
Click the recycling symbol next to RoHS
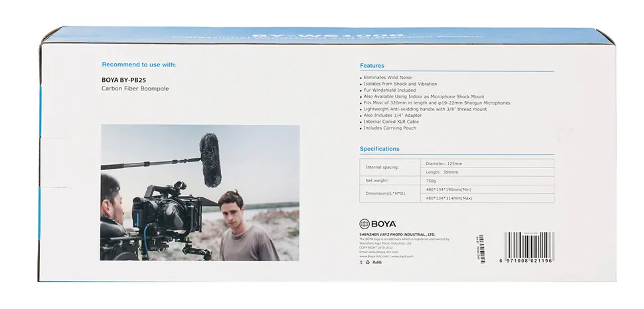pyautogui.click(x=368, y=262)
